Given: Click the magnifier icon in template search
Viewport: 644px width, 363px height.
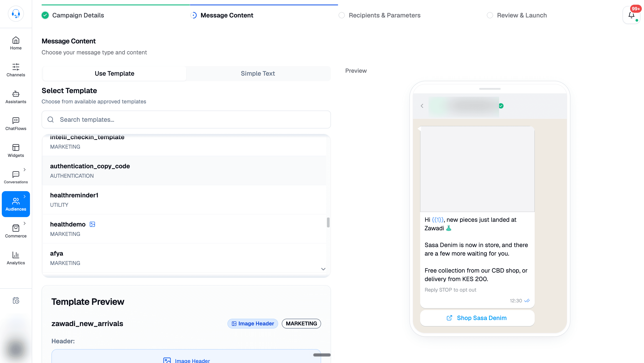Looking at the screenshot, I should [x=51, y=120].
